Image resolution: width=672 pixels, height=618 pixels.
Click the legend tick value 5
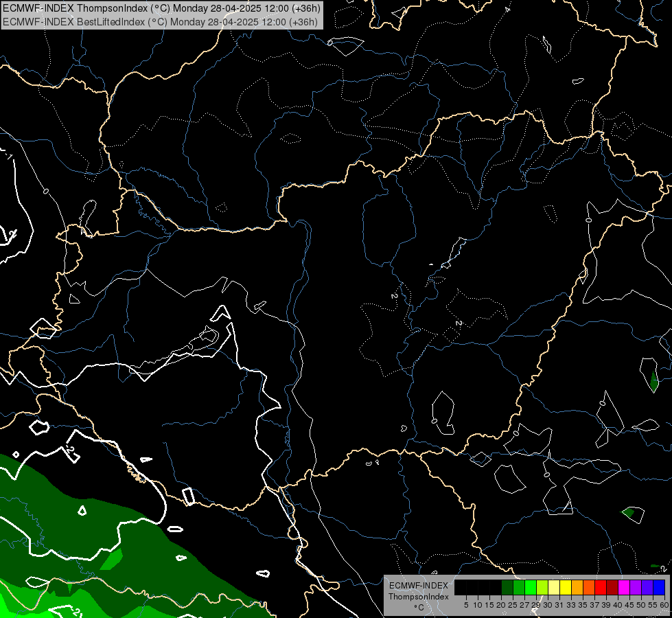click(x=466, y=605)
